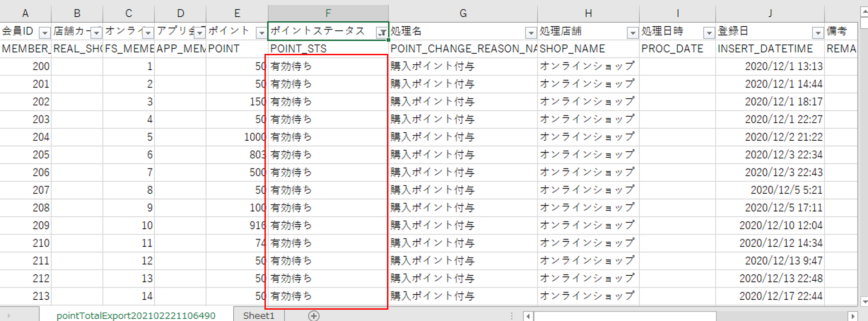Switch to the Sheet1 tab
This screenshot has height=321, width=868.
pos(259,316)
